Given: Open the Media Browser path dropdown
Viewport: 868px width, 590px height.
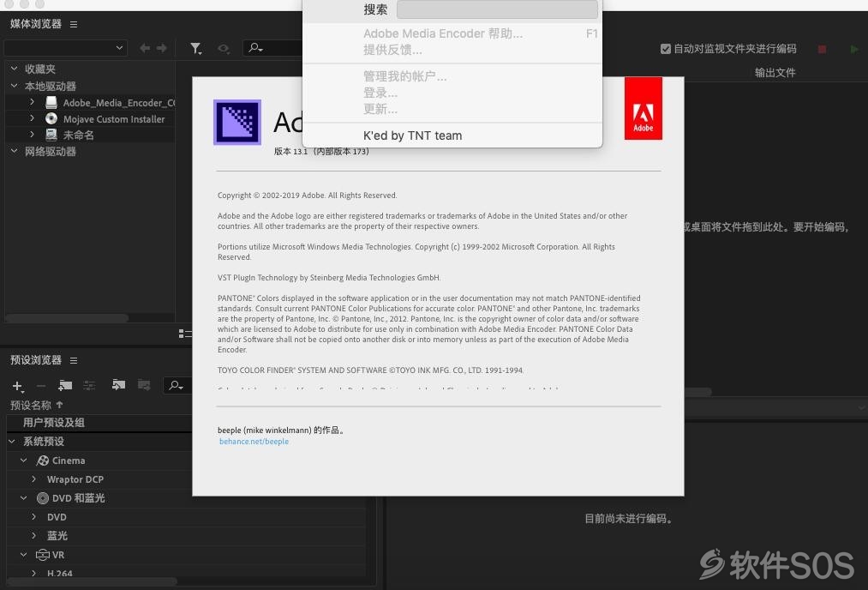Looking at the screenshot, I should click(x=65, y=48).
